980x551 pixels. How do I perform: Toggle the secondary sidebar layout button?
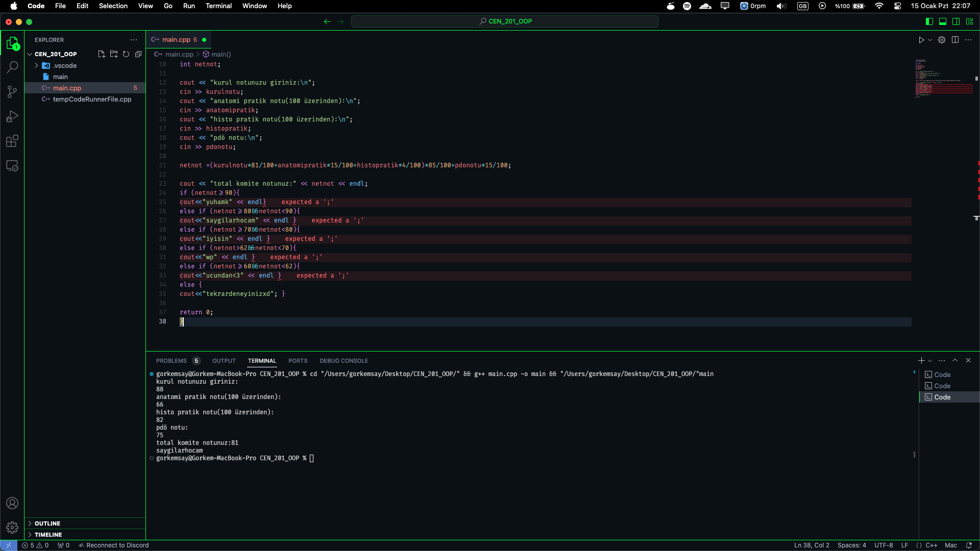(956, 21)
